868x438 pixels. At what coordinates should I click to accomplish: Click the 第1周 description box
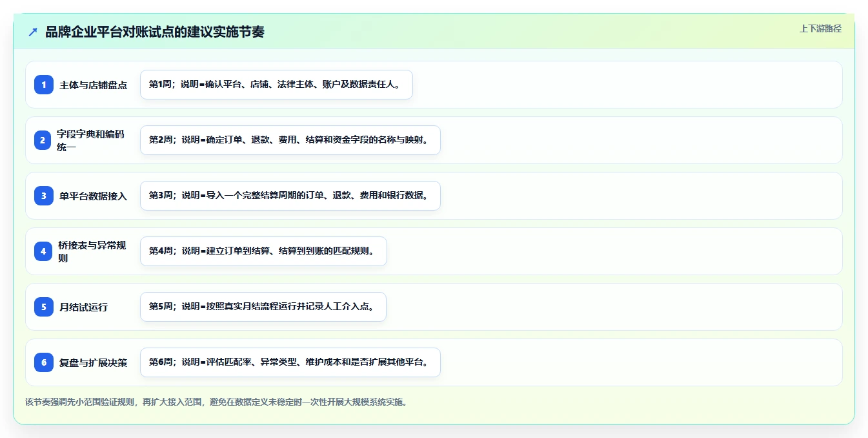pos(276,85)
